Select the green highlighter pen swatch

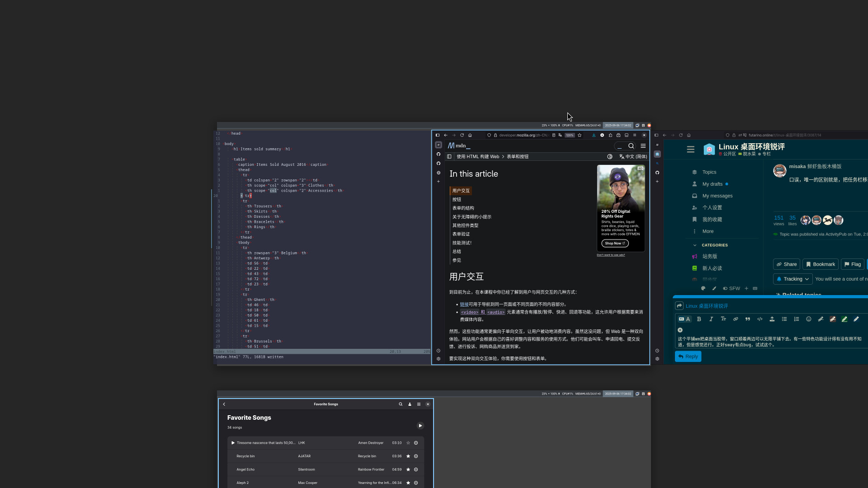tap(844, 319)
